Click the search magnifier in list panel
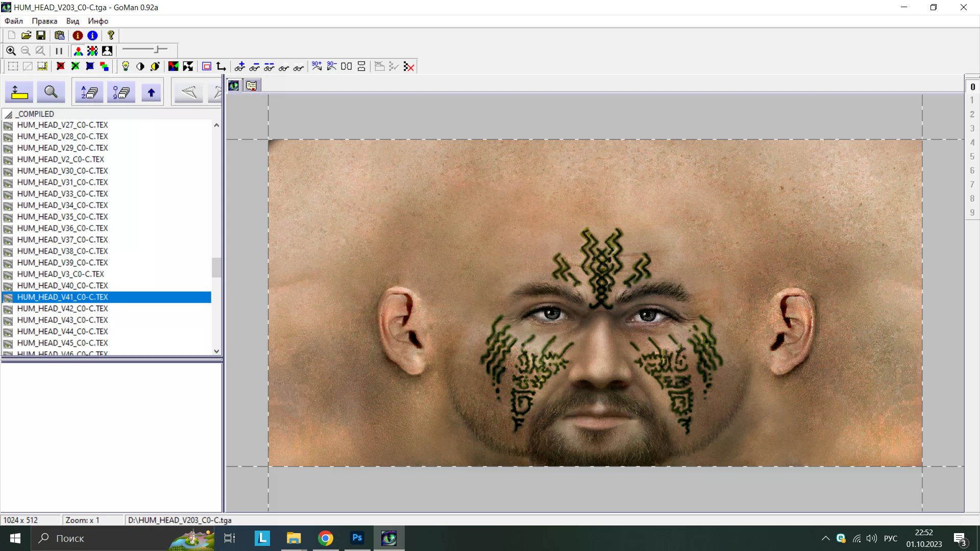Viewport: 980px width, 551px height. (x=51, y=92)
